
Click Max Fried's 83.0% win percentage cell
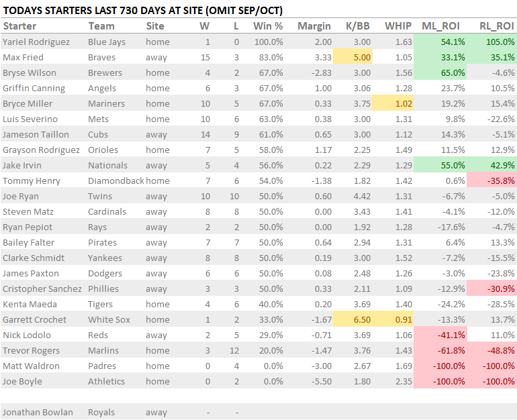269,57
